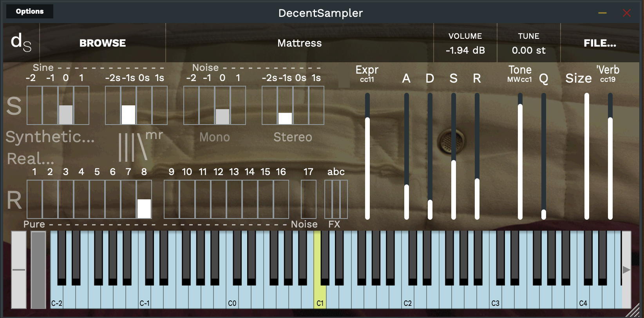Viewport: 644px width, 318px height.
Task: Select the first abc FX cell
Action: (328, 199)
